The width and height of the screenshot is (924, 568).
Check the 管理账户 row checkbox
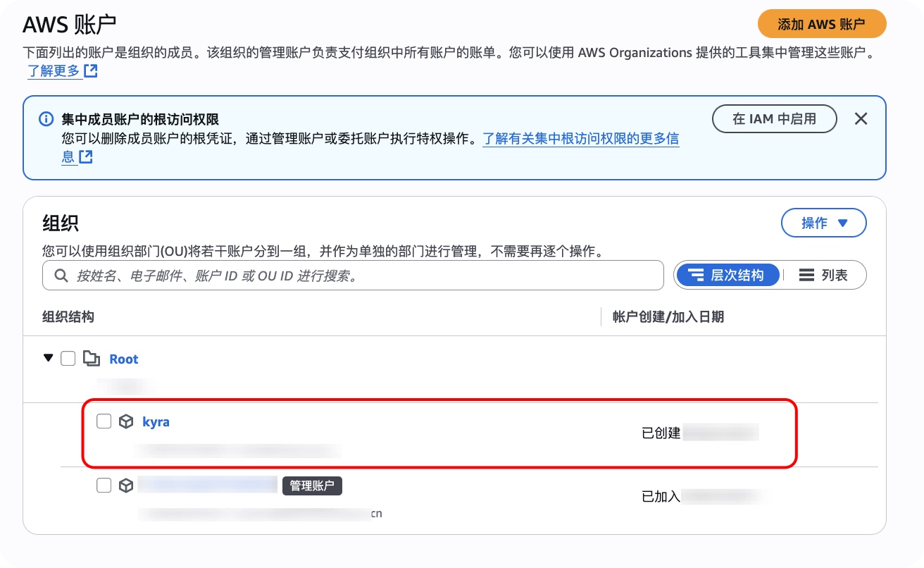tap(104, 485)
